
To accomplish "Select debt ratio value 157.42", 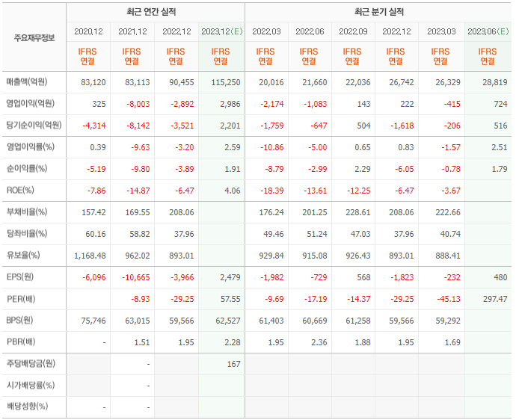I will point(93,212).
